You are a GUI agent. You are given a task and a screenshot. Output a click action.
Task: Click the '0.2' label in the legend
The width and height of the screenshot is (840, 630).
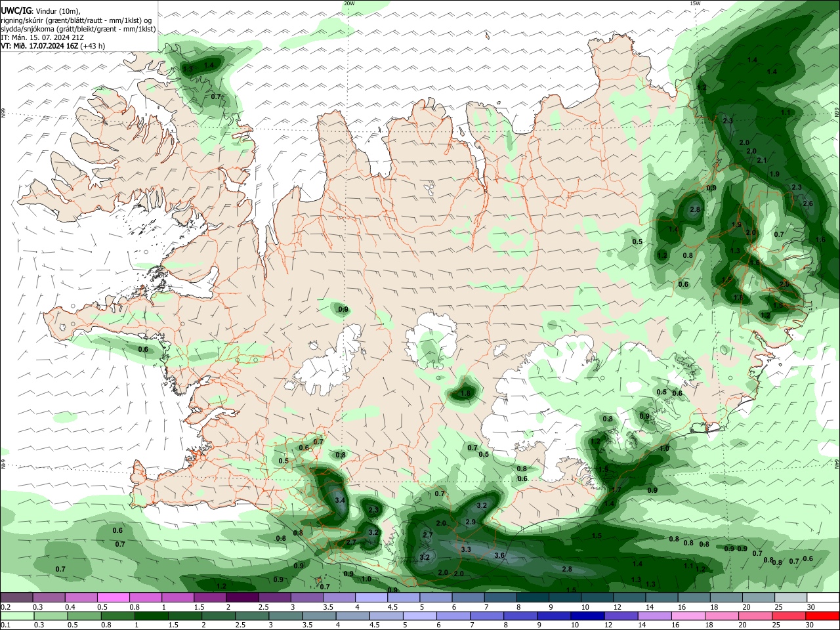pyautogui.click(x=5, y=607)
